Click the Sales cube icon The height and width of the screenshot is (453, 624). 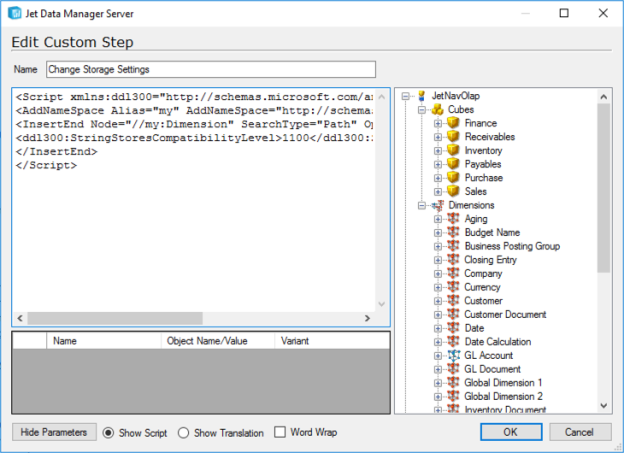(453, 191)
